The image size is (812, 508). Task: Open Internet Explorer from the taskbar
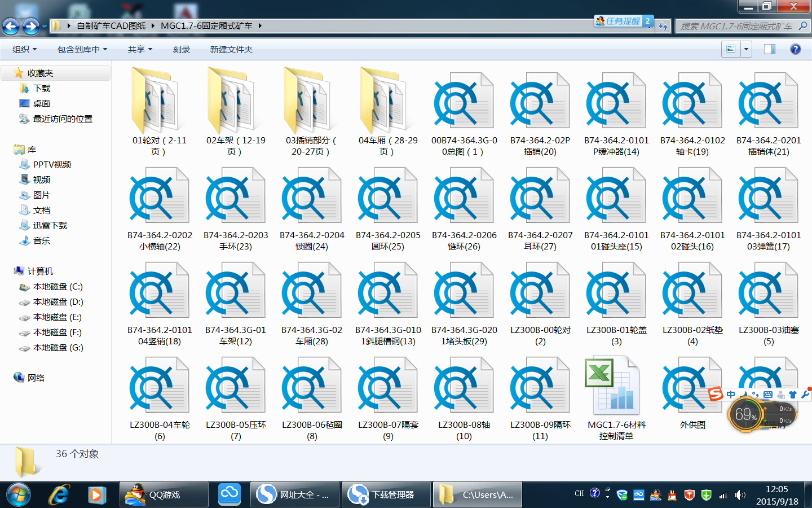(59, 495)
